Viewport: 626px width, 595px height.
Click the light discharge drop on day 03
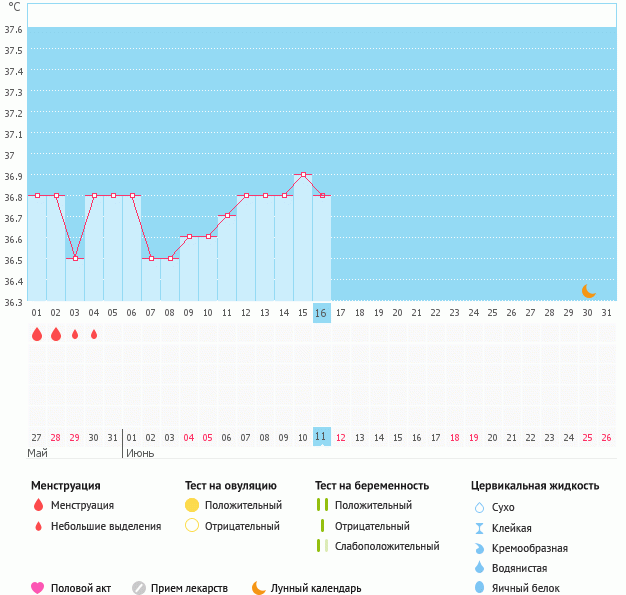(75, 335)
